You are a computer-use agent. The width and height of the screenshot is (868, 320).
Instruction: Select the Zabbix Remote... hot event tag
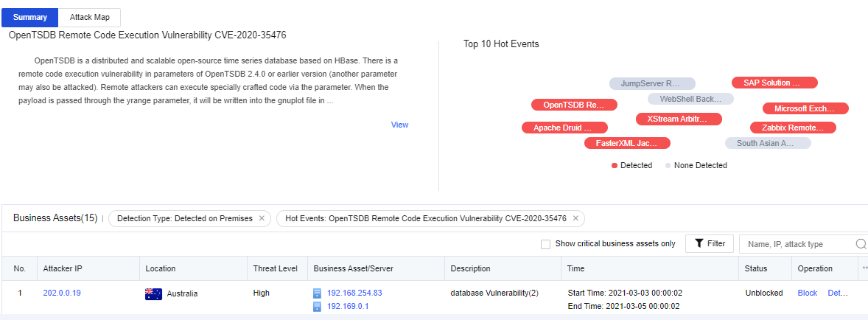793,128
